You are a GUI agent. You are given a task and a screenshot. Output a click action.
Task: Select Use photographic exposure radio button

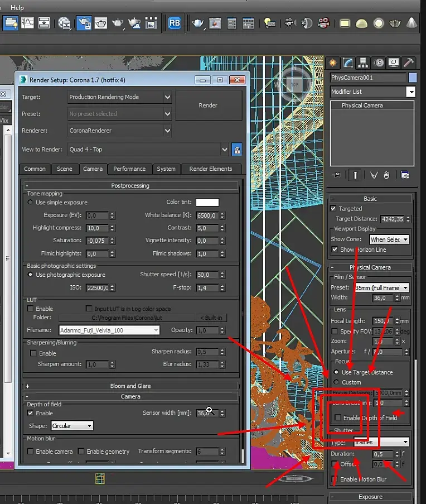pyautogui.click(x=30, y=275)
